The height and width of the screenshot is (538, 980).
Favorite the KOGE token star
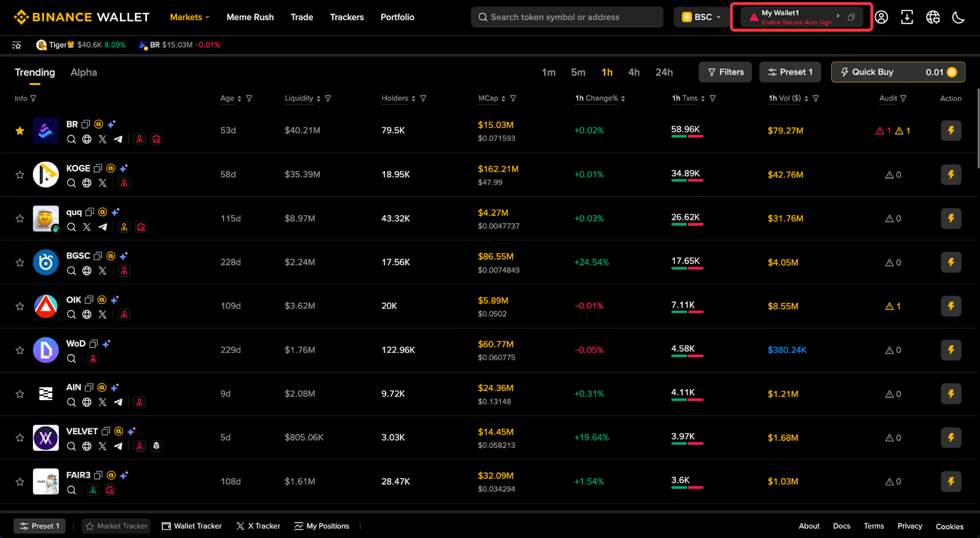point(20,175)
